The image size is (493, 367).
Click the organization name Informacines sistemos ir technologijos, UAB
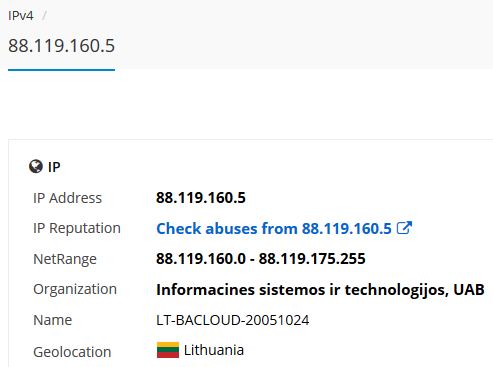coord(320,289)
